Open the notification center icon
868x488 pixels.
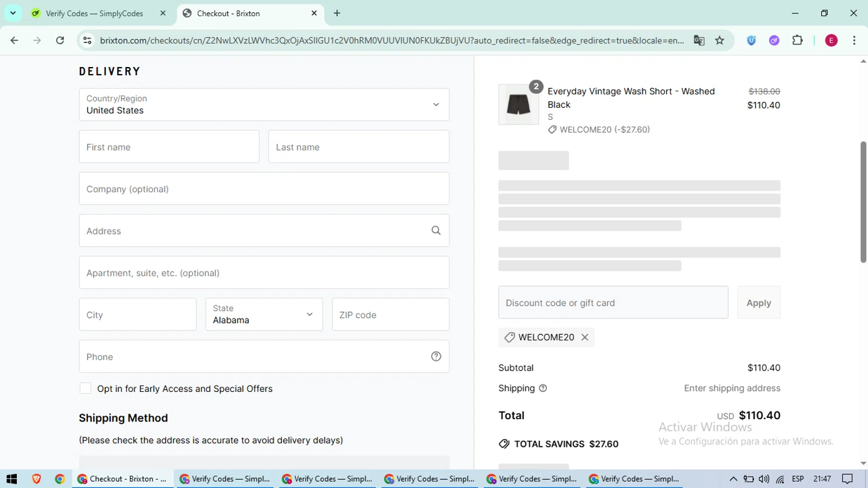[x=848, y=479]
